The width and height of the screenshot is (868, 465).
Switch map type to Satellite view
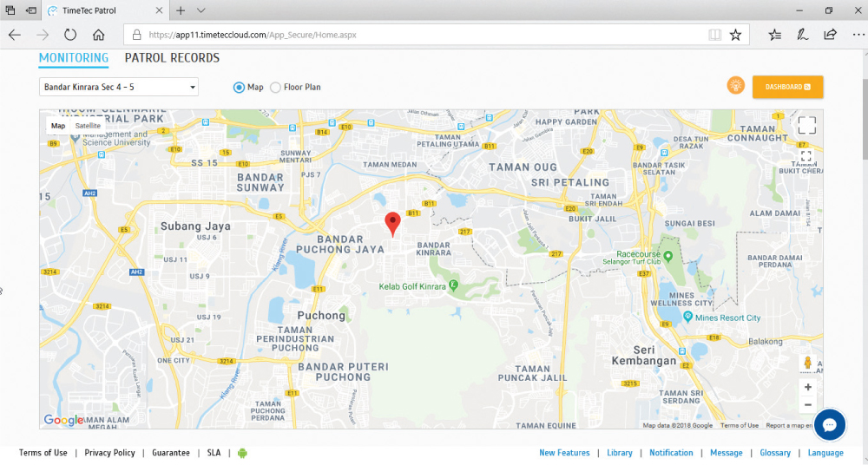(88, 126)
